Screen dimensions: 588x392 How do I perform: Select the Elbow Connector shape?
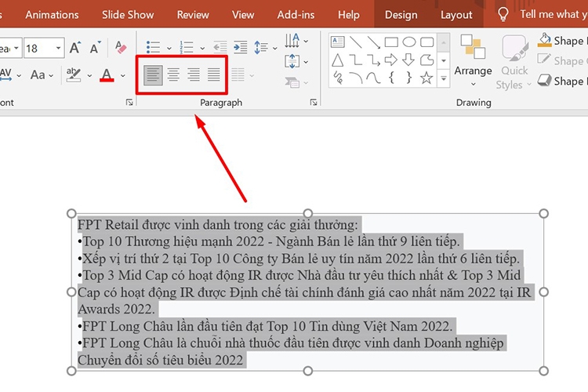pyautogui.click(x=355, y=60)
